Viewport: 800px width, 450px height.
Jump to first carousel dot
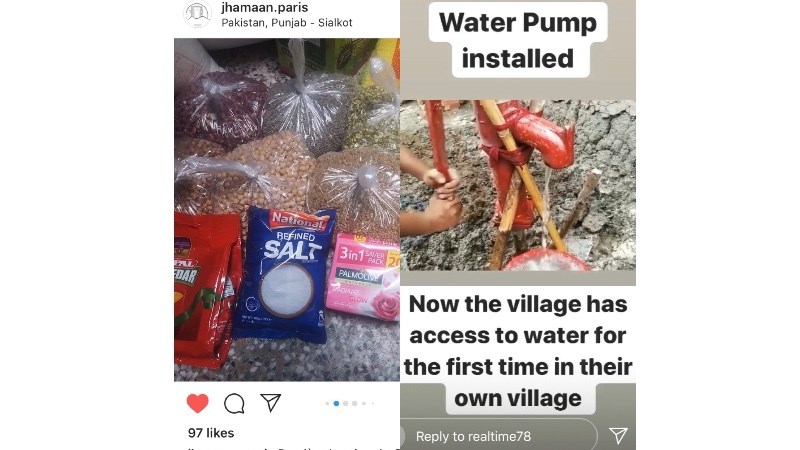click(x=327, y=403)
